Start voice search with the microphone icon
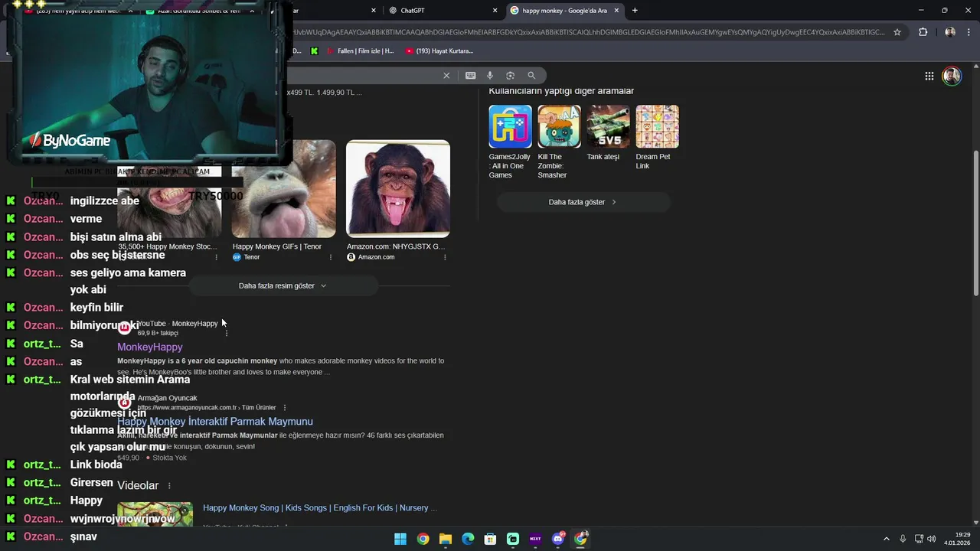Image resolution: width=980 pixels, height=551 pixels. 490,75
